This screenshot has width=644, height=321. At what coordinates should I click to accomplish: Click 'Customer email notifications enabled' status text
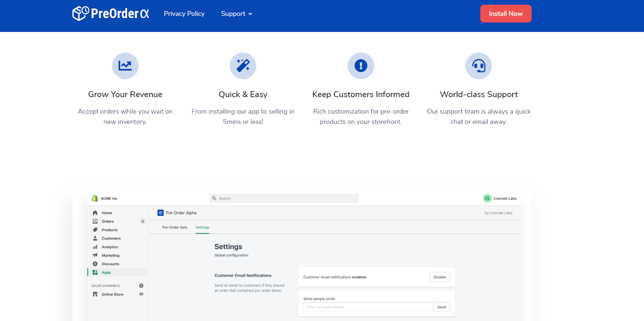coord(335,277)
